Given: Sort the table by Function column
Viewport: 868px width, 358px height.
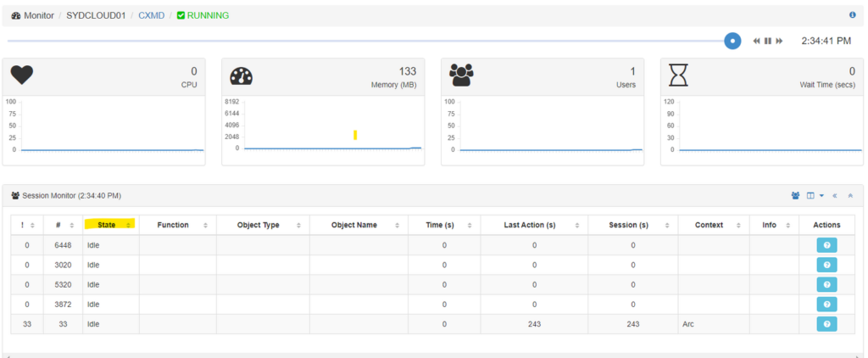Looking at the screenshot, I should 177,225.
